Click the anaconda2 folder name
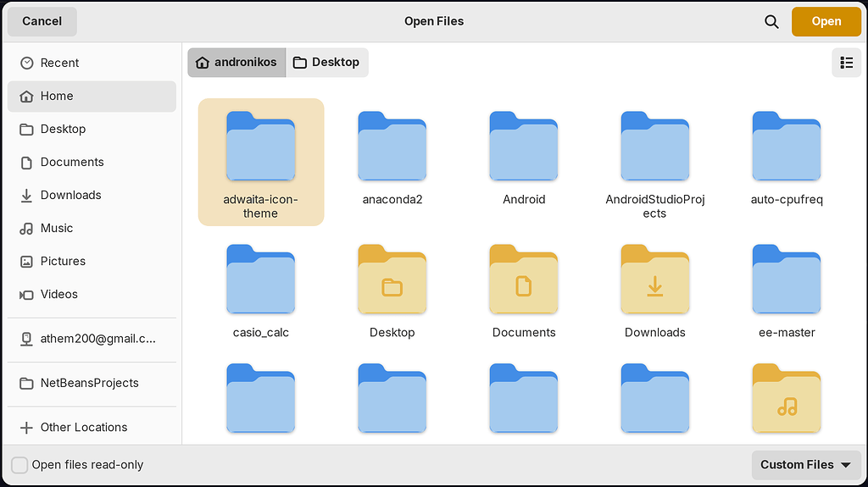The image size is (868, 487). (392, 200)
